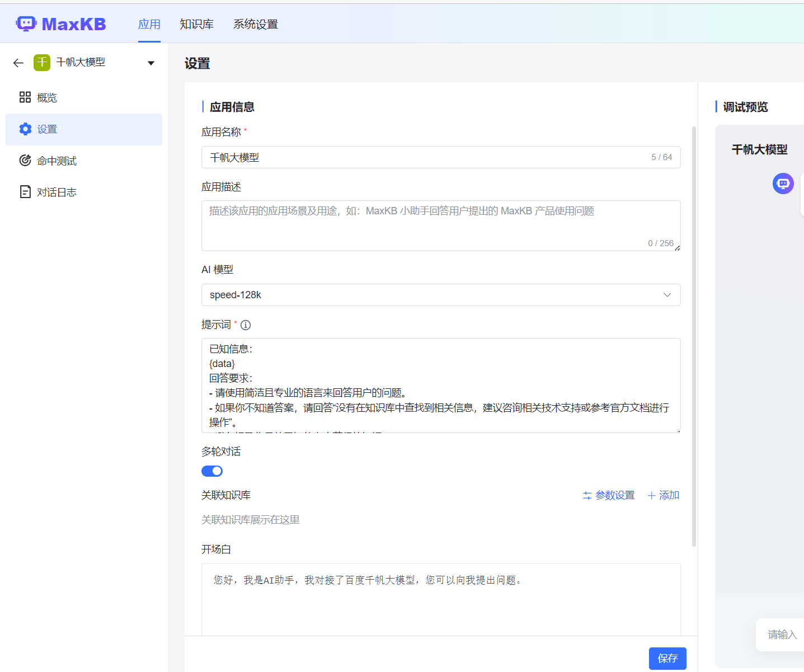Toggle the 多轮对话 switch off

point(212,471)
